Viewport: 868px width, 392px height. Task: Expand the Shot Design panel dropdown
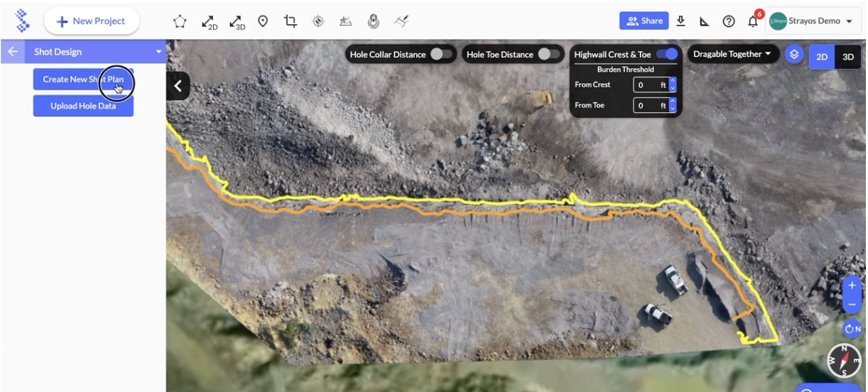pos(159,52)
